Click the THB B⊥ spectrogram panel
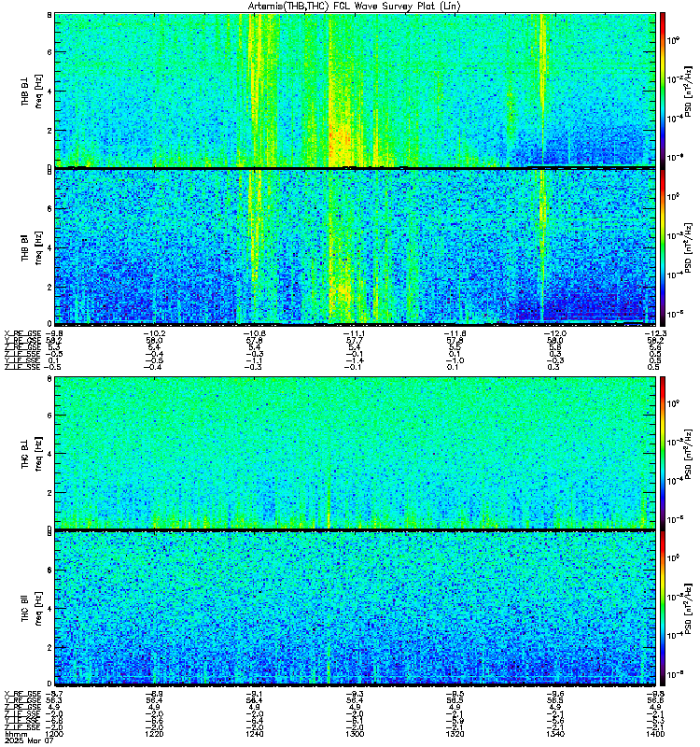 (x=356, y=90)
